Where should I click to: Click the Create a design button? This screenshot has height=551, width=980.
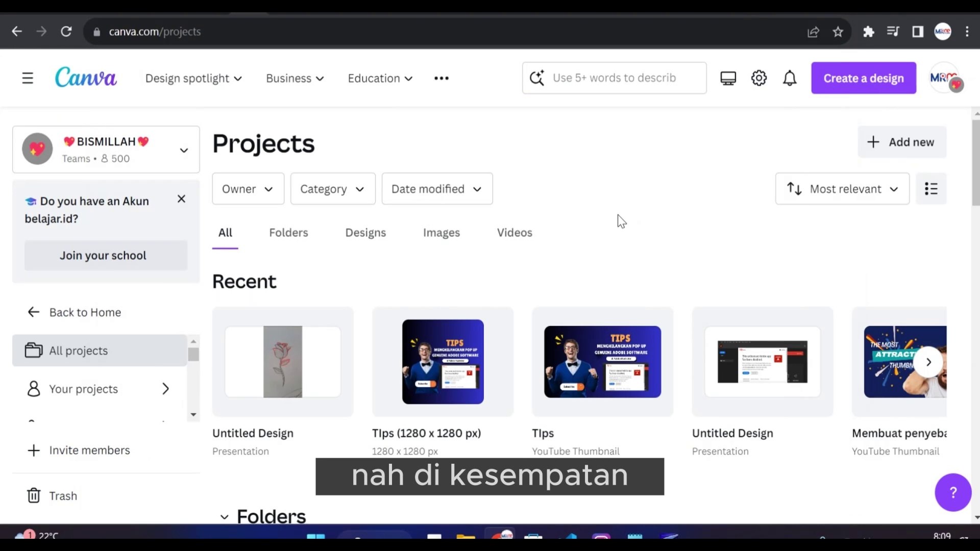863,78
